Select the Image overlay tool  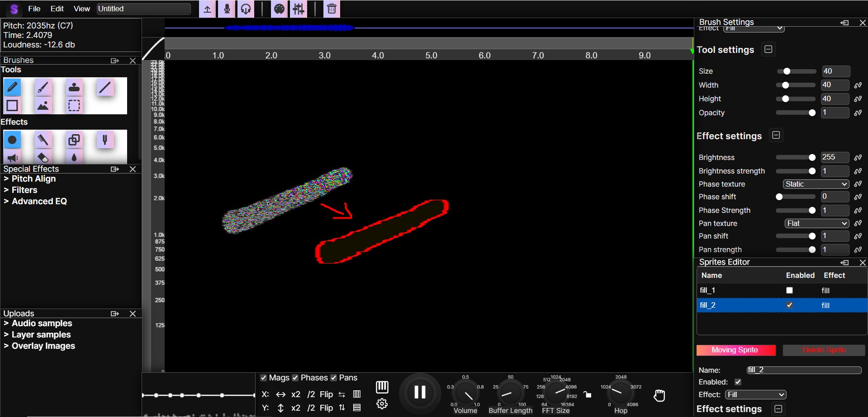coord(43,105)
